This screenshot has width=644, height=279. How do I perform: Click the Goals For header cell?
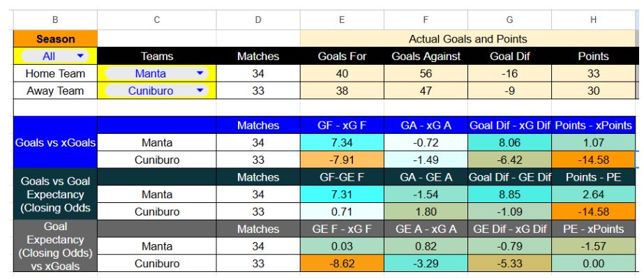[342, 56]
